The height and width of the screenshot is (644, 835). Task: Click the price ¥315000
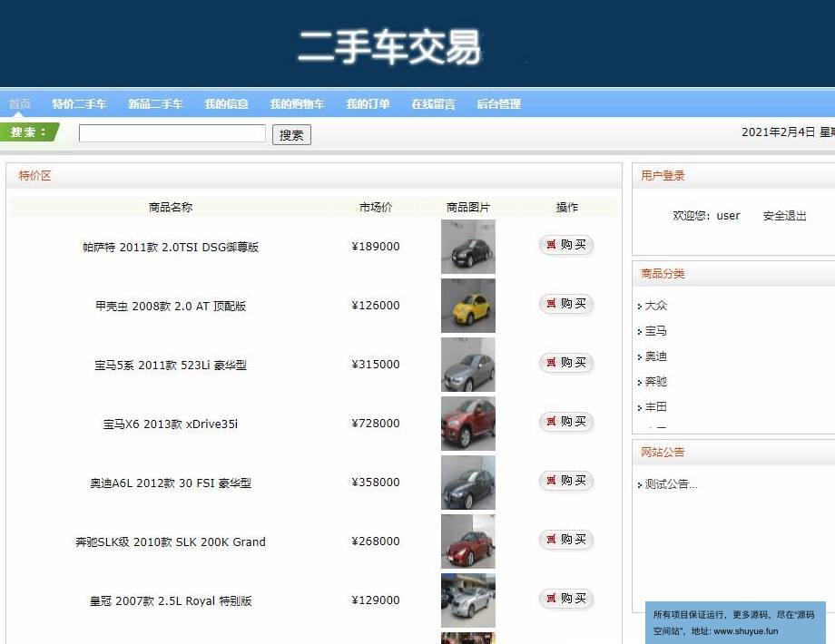click(376, 364)
